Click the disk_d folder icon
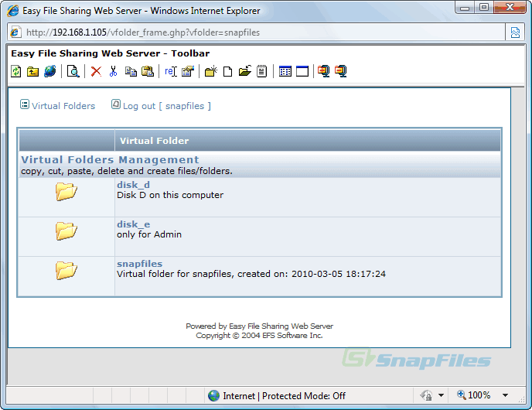This screenshot has width=532, height=410. click(x=66, y=191)
